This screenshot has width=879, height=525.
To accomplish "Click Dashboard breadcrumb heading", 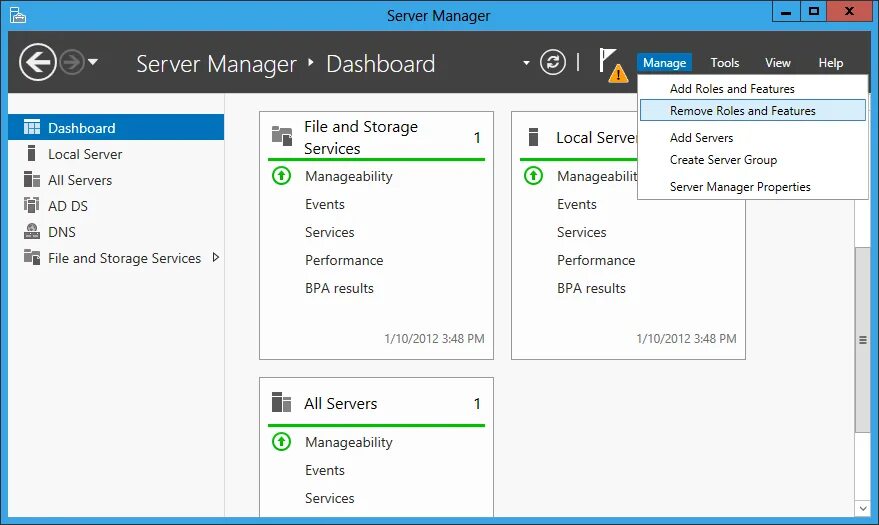I will 381,63.
